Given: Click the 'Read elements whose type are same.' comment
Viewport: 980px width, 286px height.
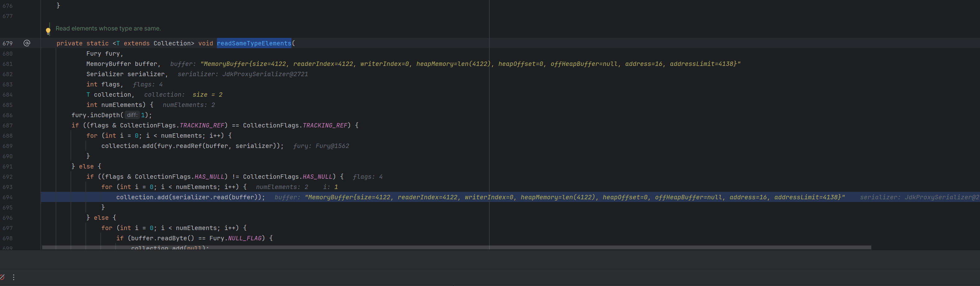Looking at the screenshot, I should (x=108, y=29).
